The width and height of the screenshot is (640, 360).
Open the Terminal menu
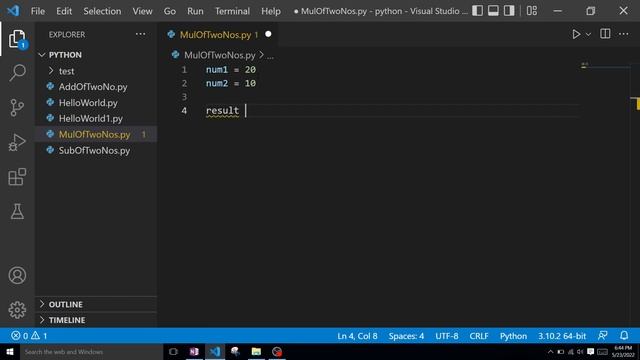tap(232, 11)
